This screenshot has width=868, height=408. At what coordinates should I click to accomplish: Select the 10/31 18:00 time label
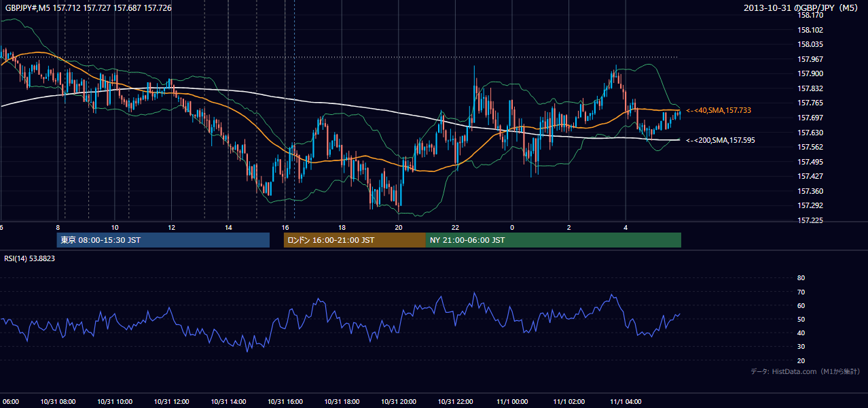(342, 402)
